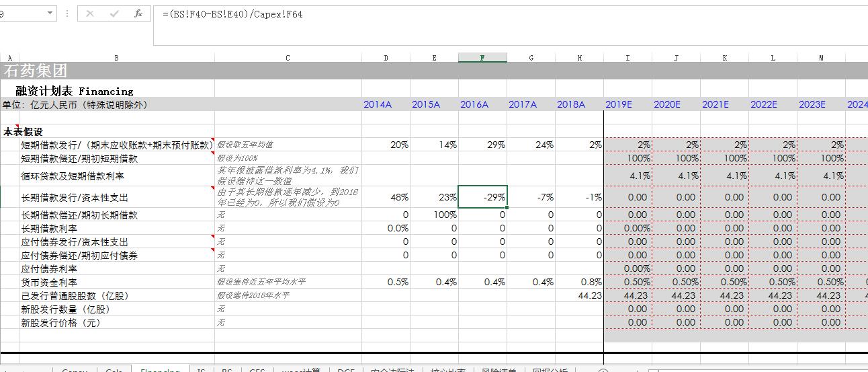Click the 假设维持近五年平均水平 note cell

(x=261, y=283)
